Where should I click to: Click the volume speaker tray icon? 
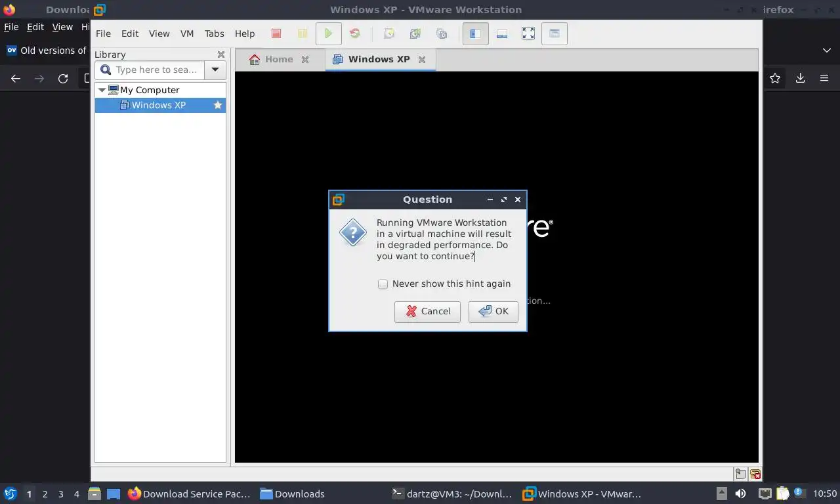point(740,493)
